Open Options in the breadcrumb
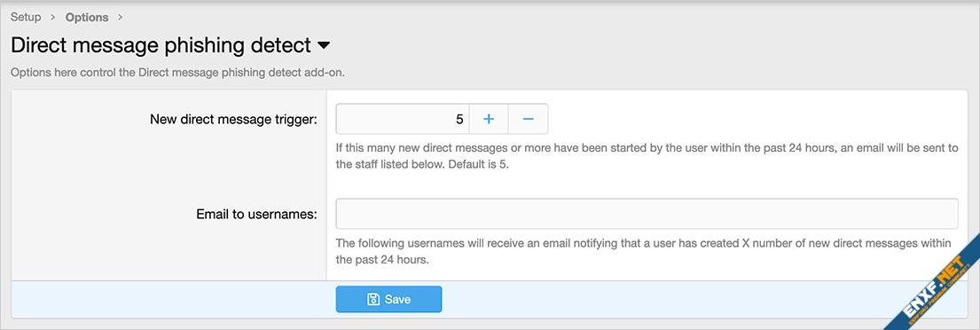 (87, 18)
